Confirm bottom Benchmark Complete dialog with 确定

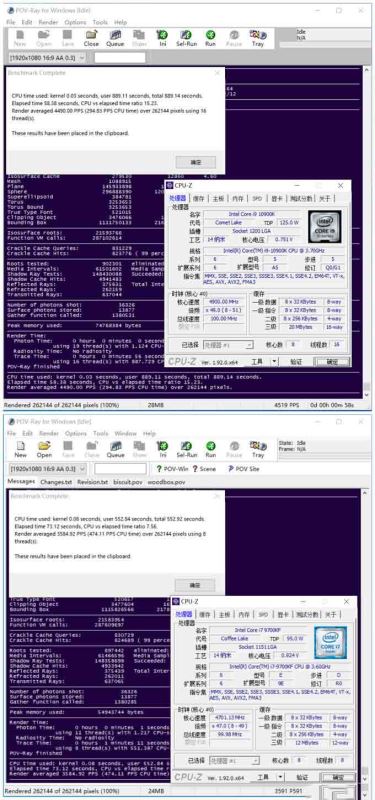(195, 585)
